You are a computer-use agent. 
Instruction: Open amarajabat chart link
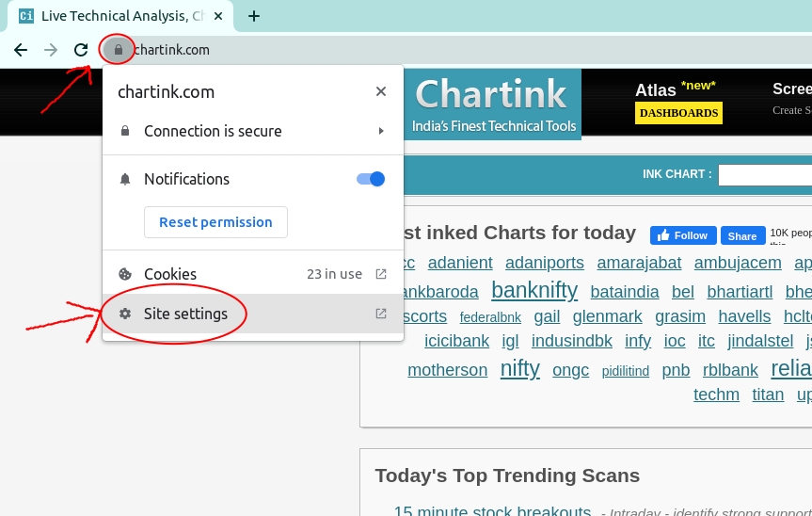tap(639, 263)
